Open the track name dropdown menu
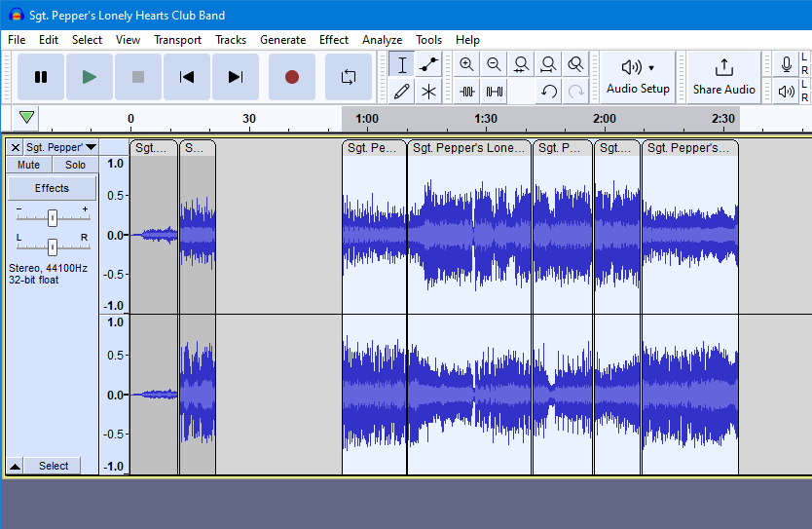 click(91, 147)
